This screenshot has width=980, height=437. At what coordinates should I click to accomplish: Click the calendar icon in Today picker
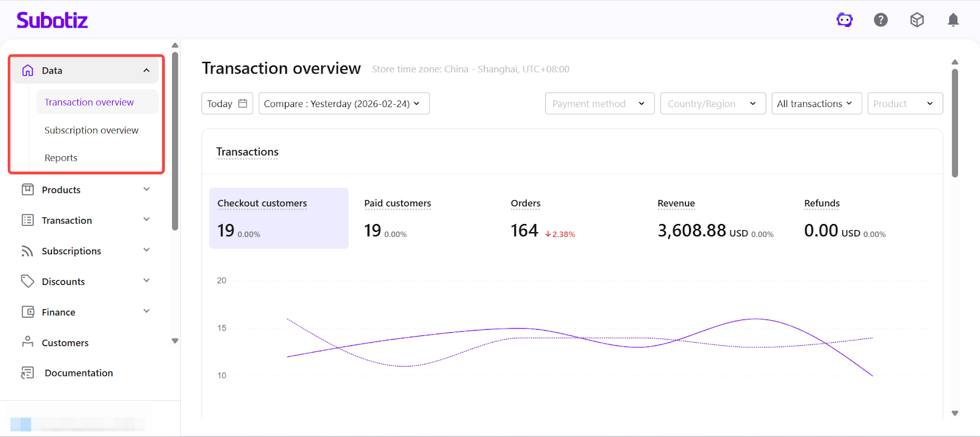[x=243, y=103]
